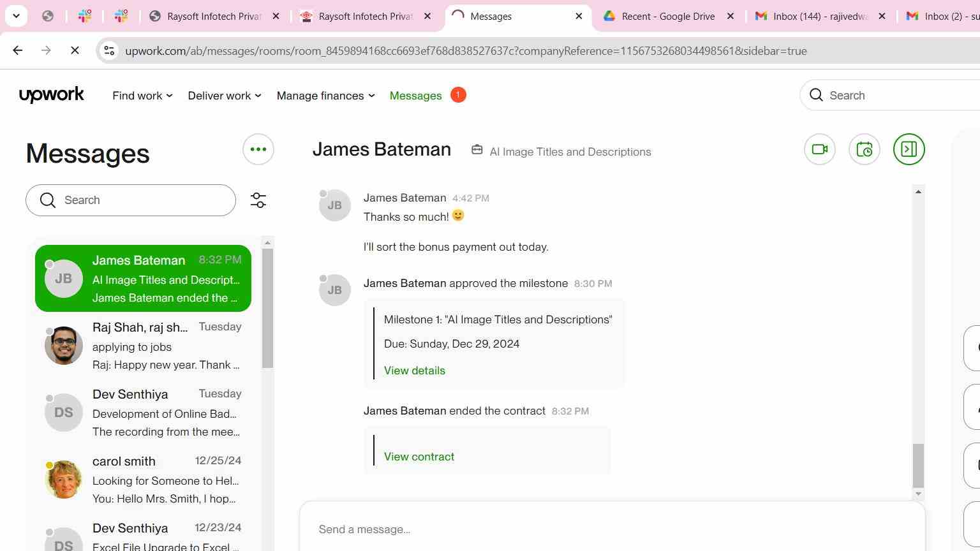Click the browser address bar URL

click(466, 51)
